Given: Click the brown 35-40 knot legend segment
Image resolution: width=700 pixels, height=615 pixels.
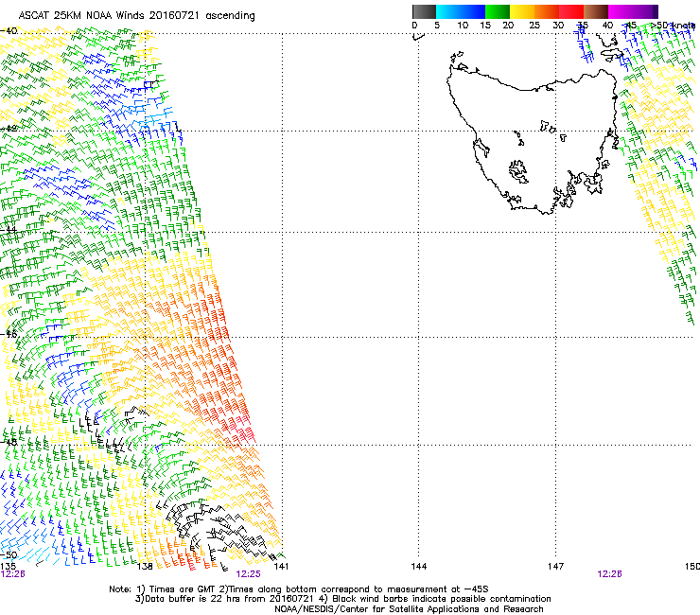Looking at the screenshot, I should 596,11.
